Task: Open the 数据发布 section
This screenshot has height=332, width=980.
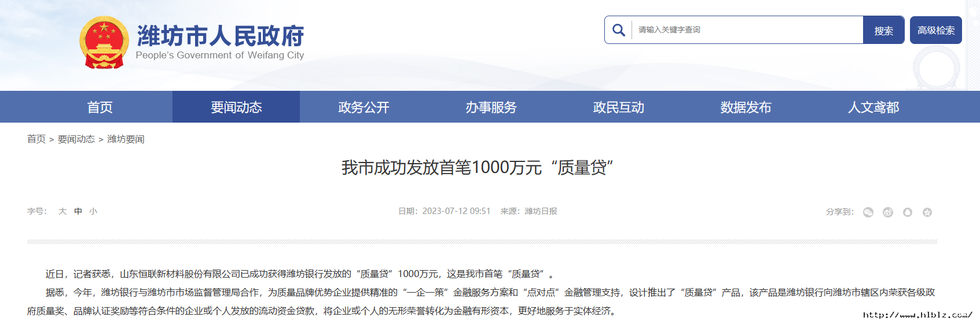Action: point(746,107)
